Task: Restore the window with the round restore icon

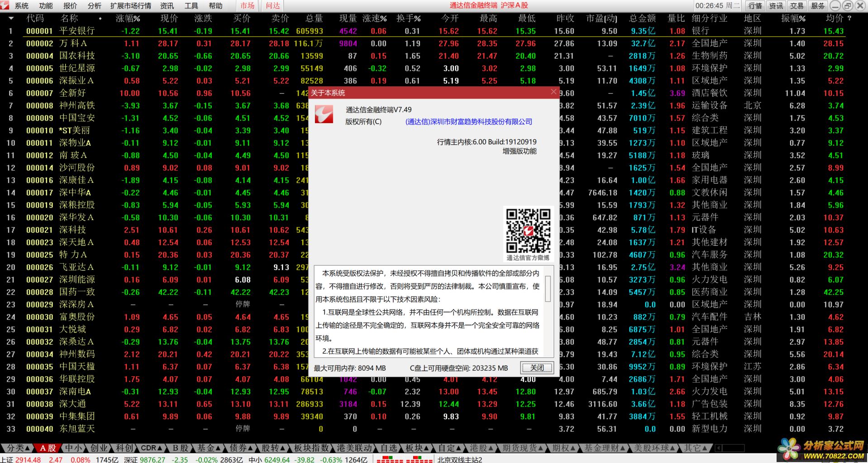Action: [847, 5]
